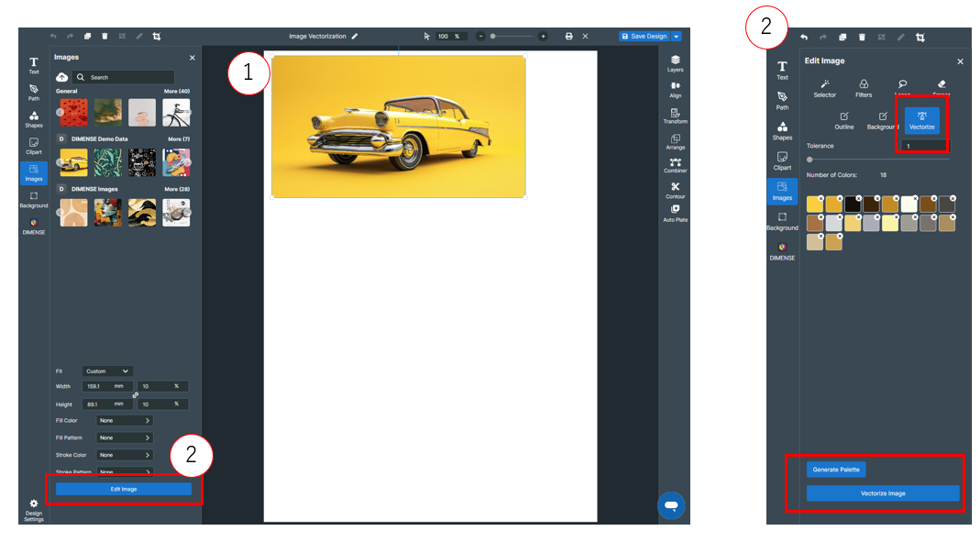980x542 pixels.
Task: Click the Vectorize Image button
Action: (x=883, y=493)
